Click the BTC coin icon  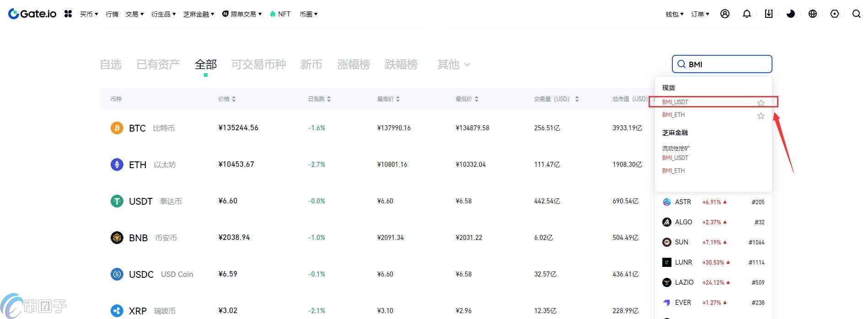point(117,128)
